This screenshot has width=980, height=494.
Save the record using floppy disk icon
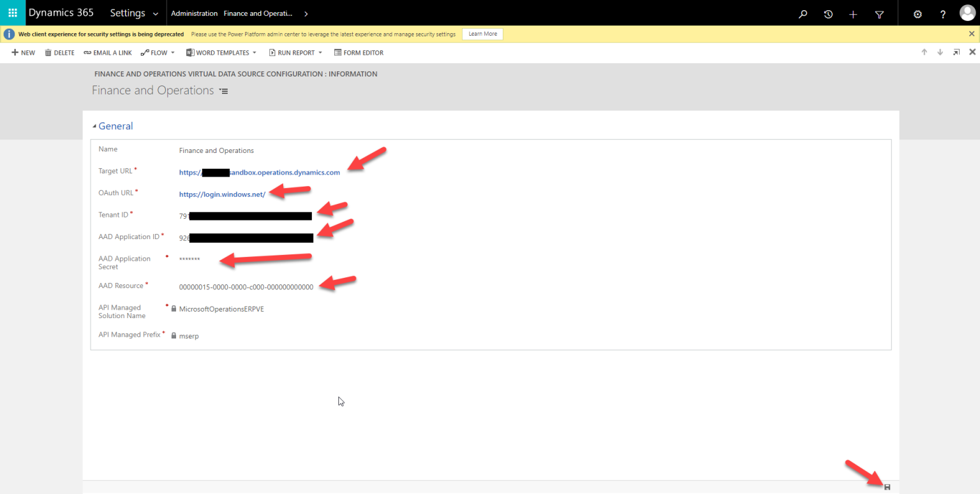(887, 487)
